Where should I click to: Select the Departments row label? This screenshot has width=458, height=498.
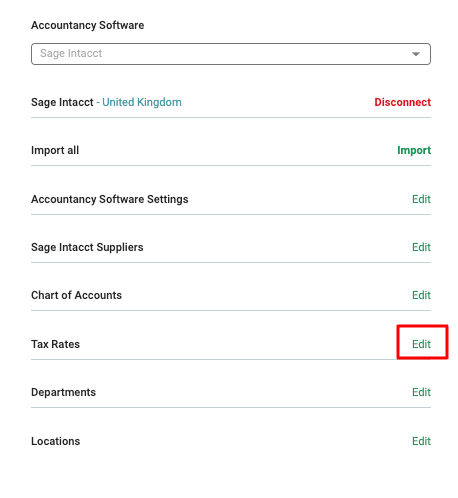(x=63, y=392)
